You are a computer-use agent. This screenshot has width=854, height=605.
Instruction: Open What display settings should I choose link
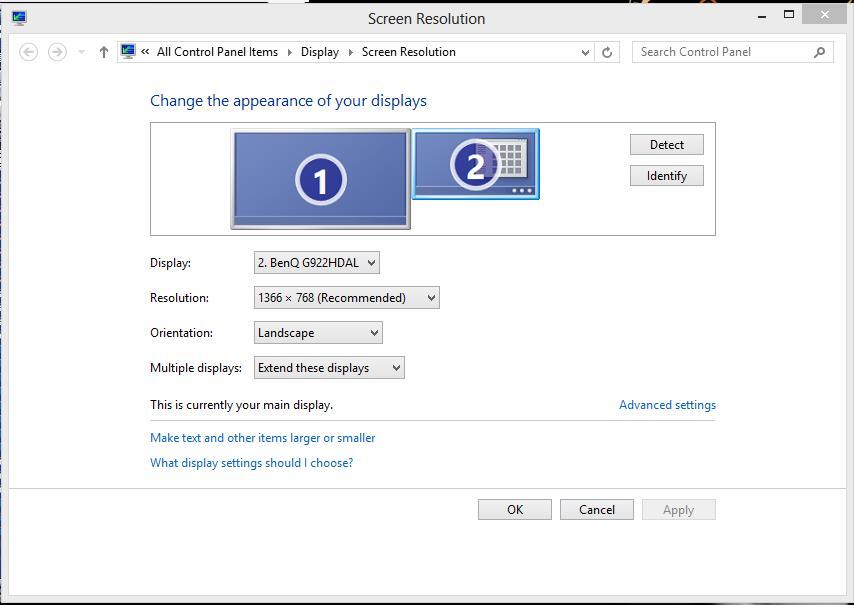point(252,463)
